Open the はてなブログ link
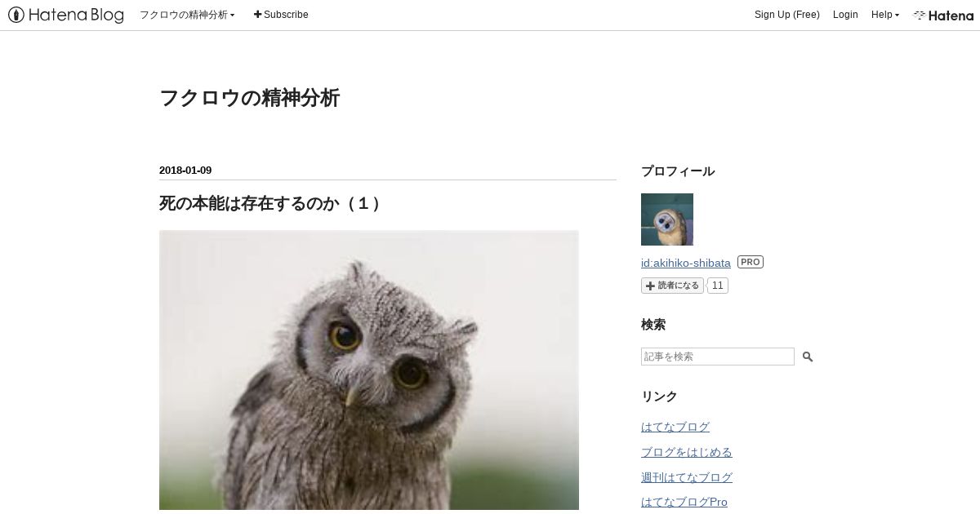The height and width of the screenshot is (514, 980). pos(675,427)
